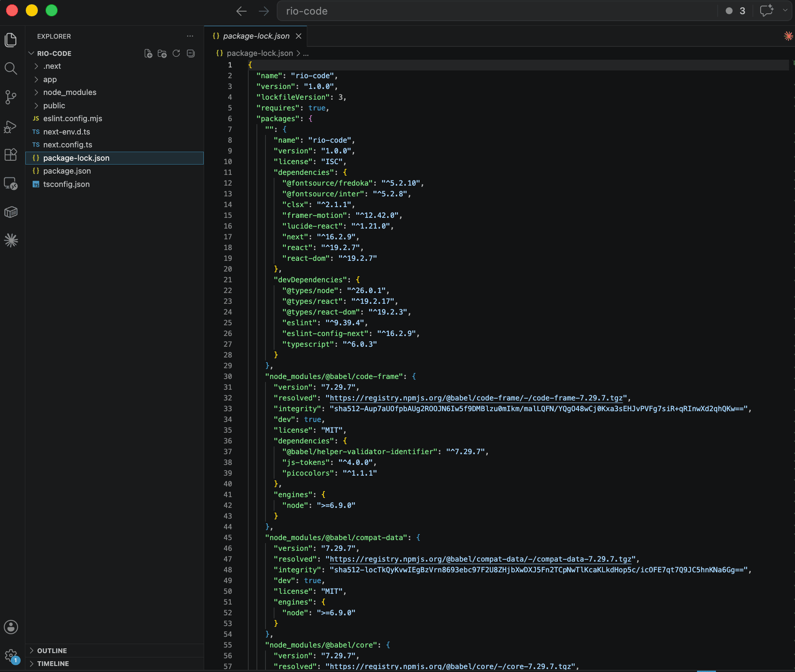The height and width of the screenshot is (672, 795).
Task: Expand the OUTLINE section
Action: (114, 651)
